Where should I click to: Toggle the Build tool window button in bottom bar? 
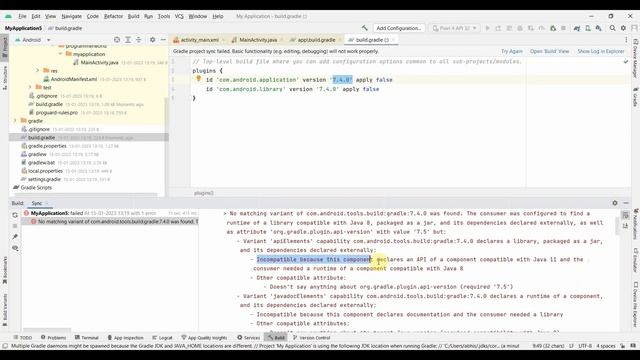point(276,338)
